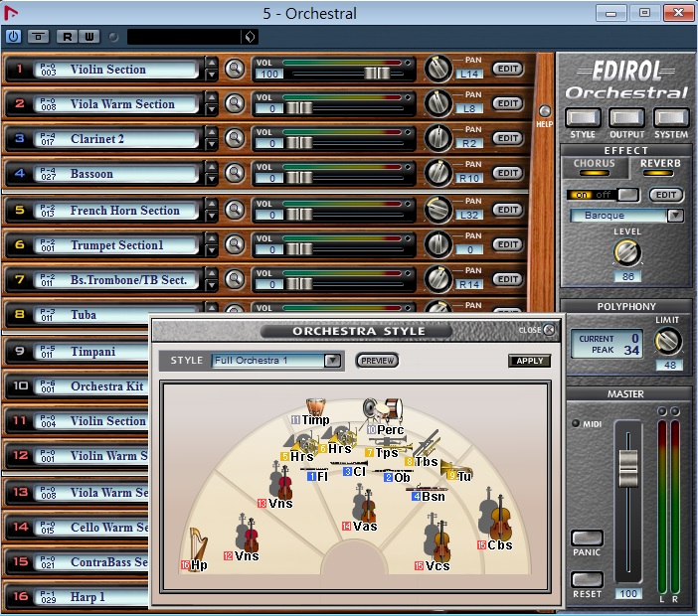
Task: Click the Timpani icon in orchestra layout
Action: click(315, 406)
